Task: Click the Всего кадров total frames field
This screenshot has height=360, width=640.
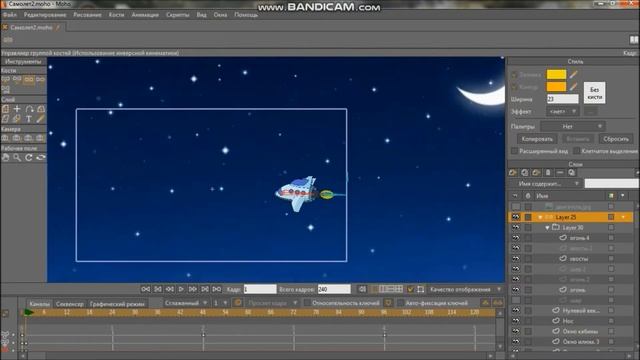Action: point(334,289)
